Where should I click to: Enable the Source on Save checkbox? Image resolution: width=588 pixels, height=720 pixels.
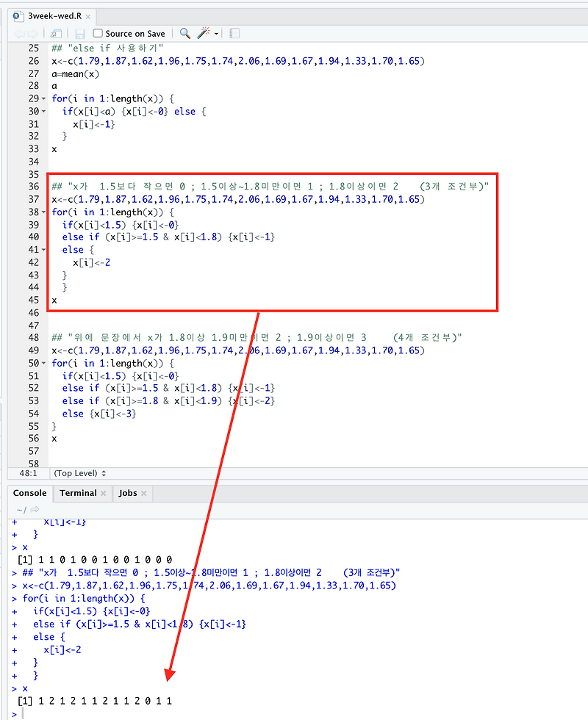(97, 33)
